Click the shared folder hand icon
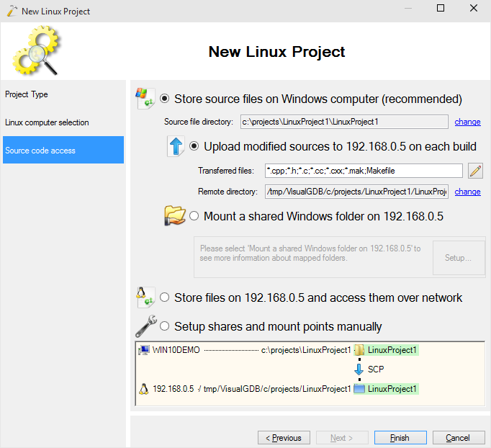 tap(175, 215)
